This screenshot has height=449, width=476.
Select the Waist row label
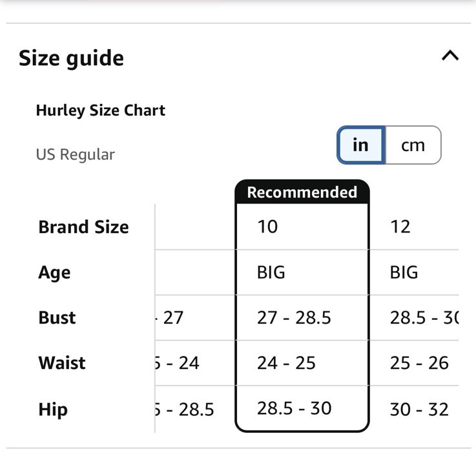pos(62,363)
